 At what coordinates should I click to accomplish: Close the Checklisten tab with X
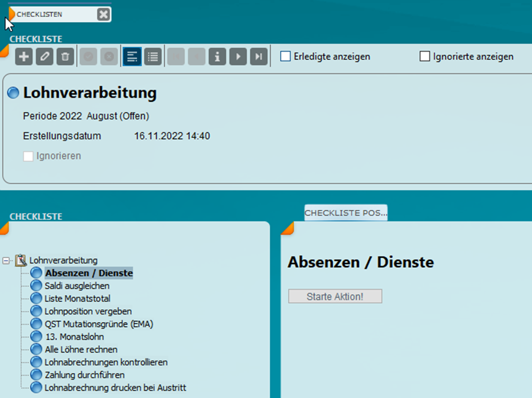point(104,15)
